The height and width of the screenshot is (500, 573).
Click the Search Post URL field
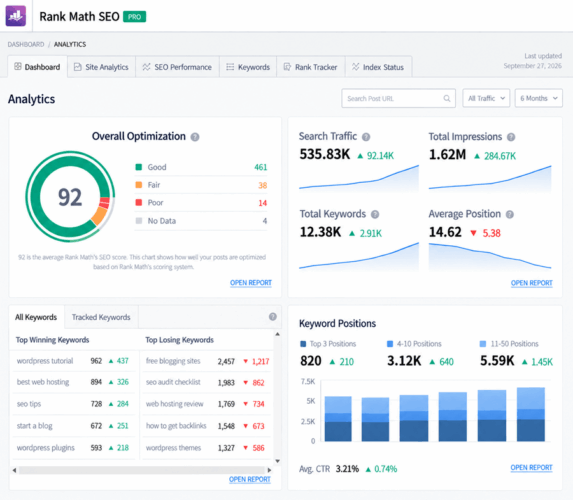point(398,98)
